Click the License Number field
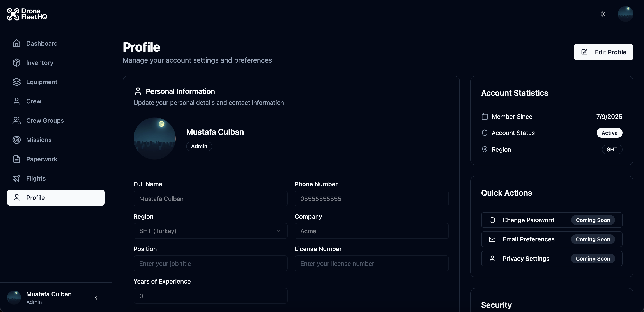 (x=372, y=263)
